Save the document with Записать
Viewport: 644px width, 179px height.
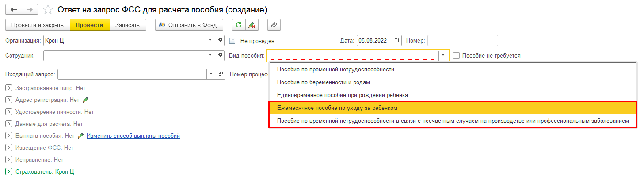click(128, 25)
